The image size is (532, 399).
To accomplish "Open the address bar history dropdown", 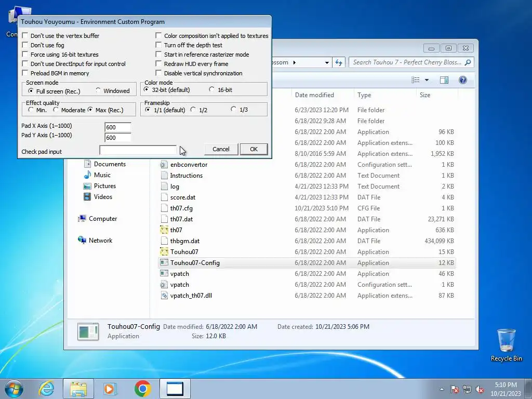I will click(x=327, y=63).
